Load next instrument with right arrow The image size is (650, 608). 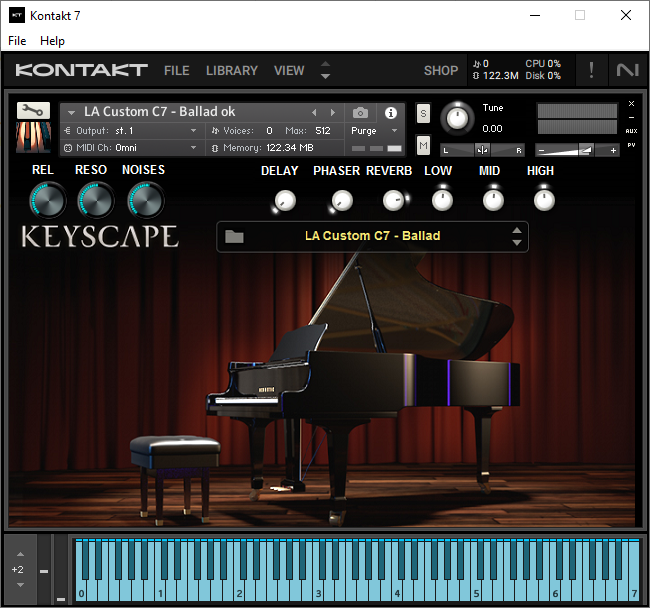332,113
